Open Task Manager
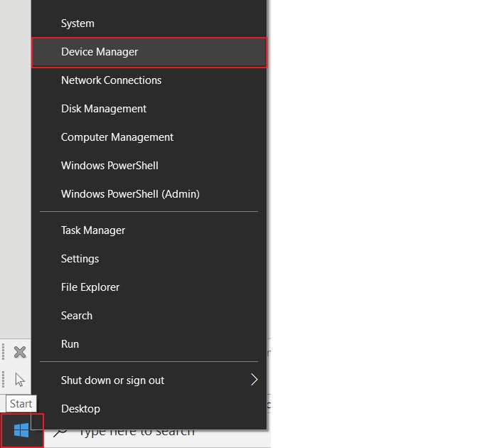 (149, 230)
